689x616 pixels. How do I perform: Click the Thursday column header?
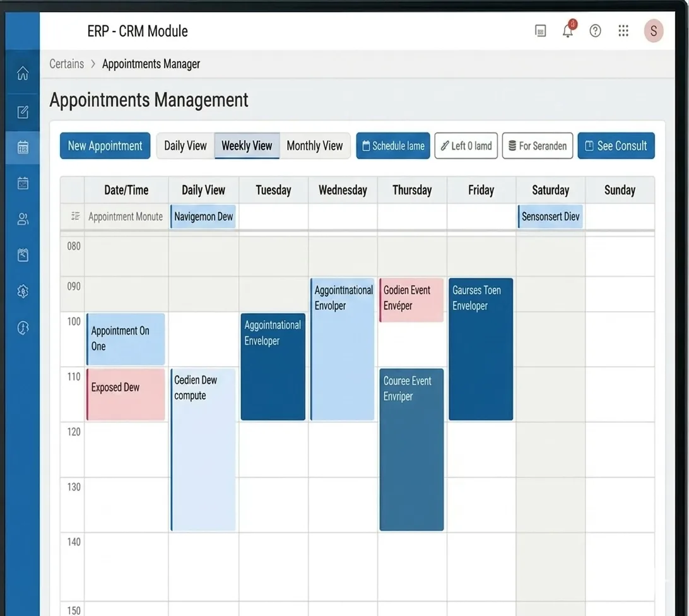point(412,190)
